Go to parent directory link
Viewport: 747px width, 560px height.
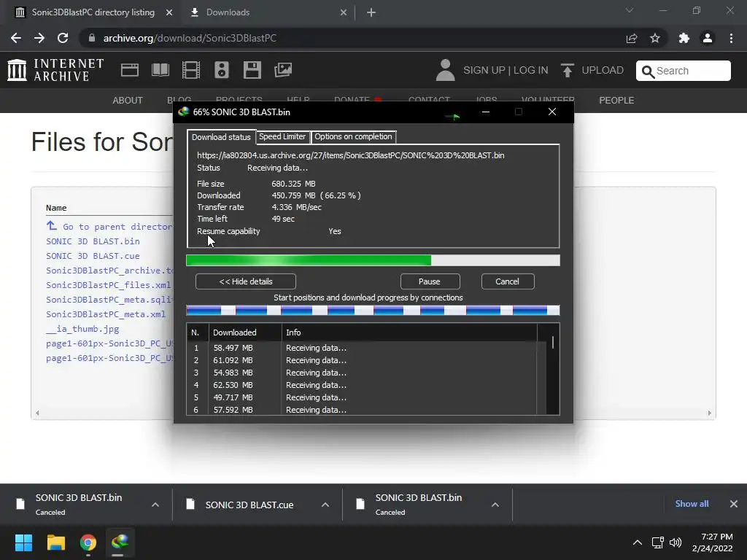[x=110, y=227]
